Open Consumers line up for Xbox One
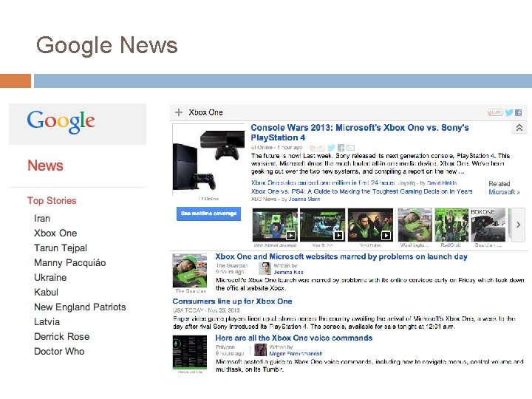 232,301
